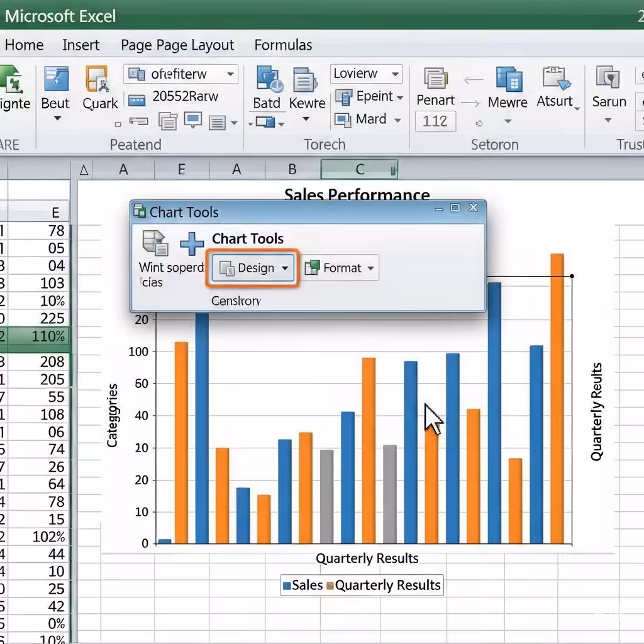The image size is (644, 644).
Task: Click the right-side Quarterly Reults axis label
Action: click(596, 411)
